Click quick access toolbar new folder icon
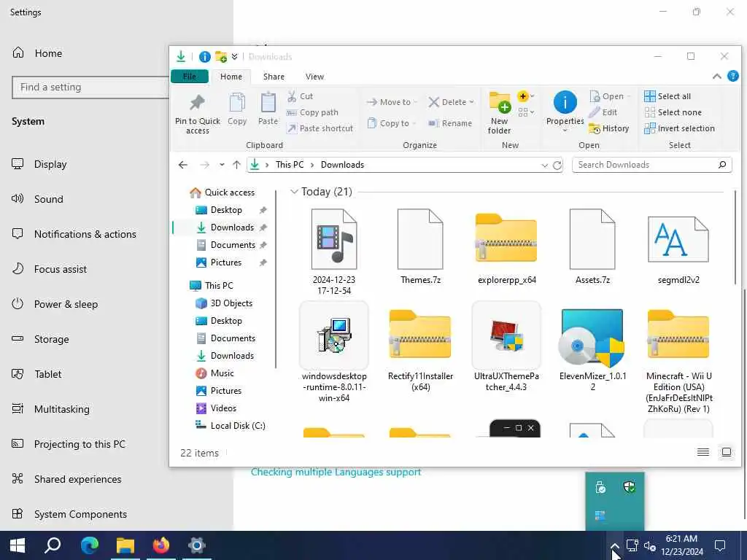Image resolution: width=747 pixels, height=560 pixels. pos(220,57)
